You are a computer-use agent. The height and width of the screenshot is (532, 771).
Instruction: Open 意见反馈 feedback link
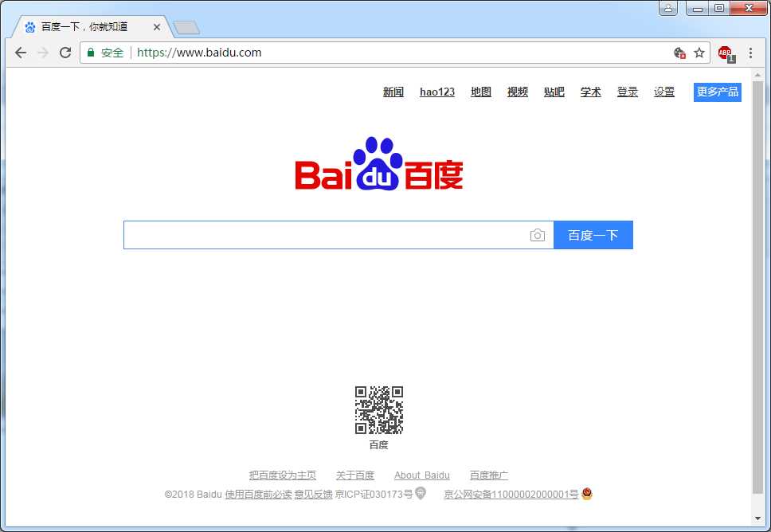click(x=313, y=494)
